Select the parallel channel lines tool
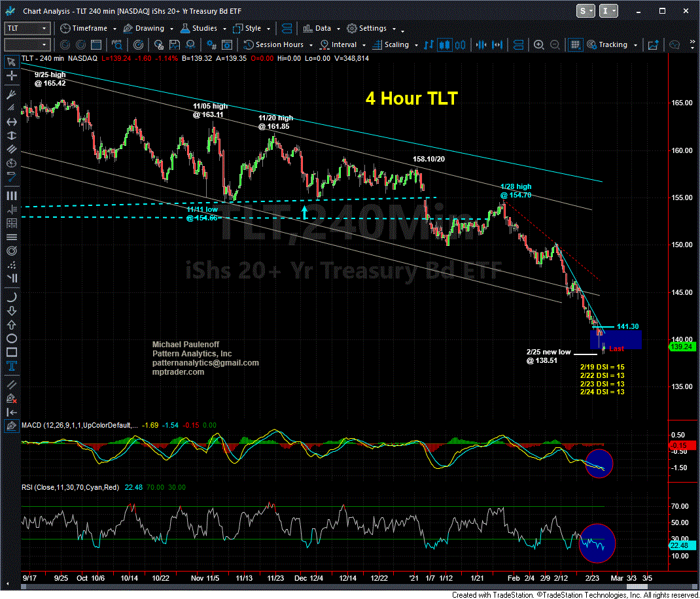 [x=11, y=150]
